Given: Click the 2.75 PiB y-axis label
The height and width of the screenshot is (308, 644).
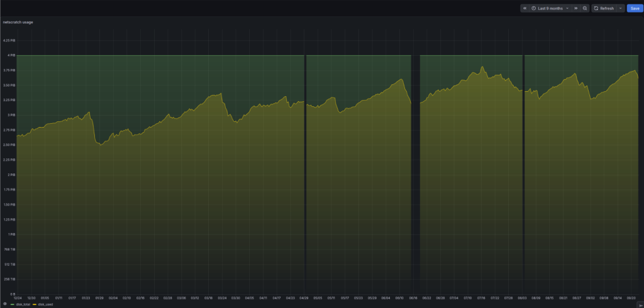Looking at the screenshot, I should click(9, 130).
